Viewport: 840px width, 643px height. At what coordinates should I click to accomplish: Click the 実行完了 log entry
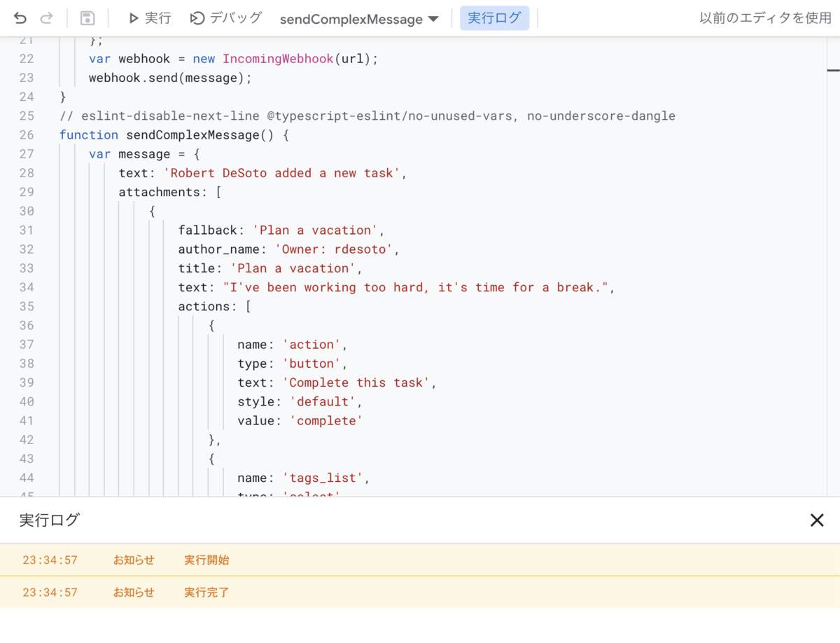(206, 593)
